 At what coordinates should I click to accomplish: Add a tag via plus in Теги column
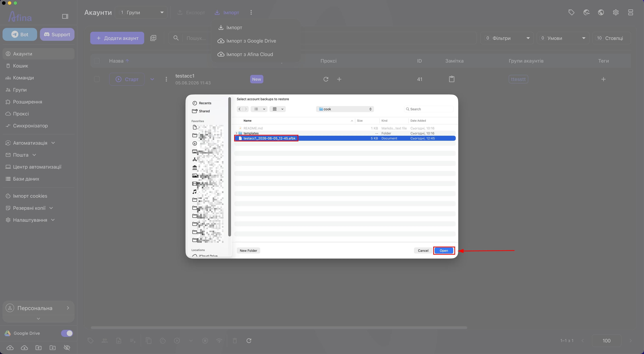click(x=603, y=79)
